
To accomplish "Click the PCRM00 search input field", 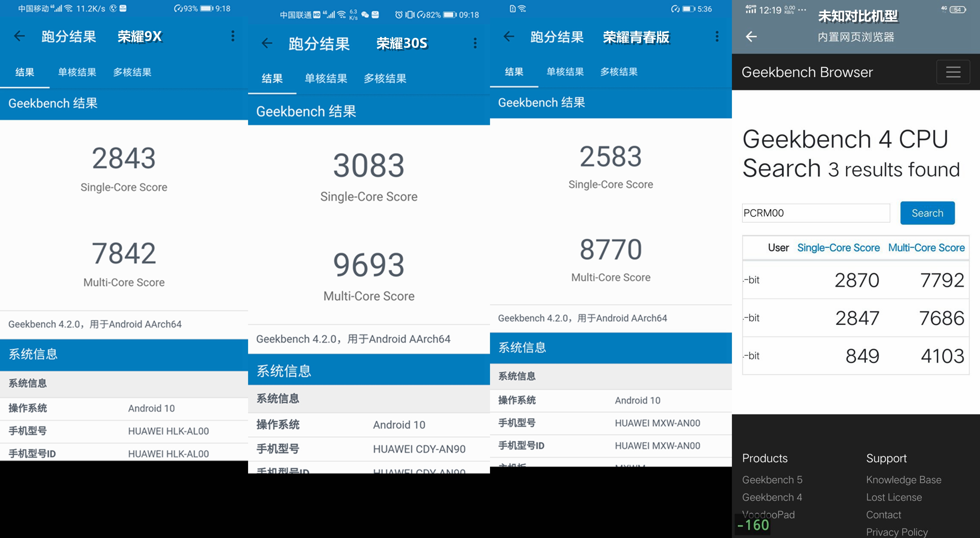I will [815, 213].
